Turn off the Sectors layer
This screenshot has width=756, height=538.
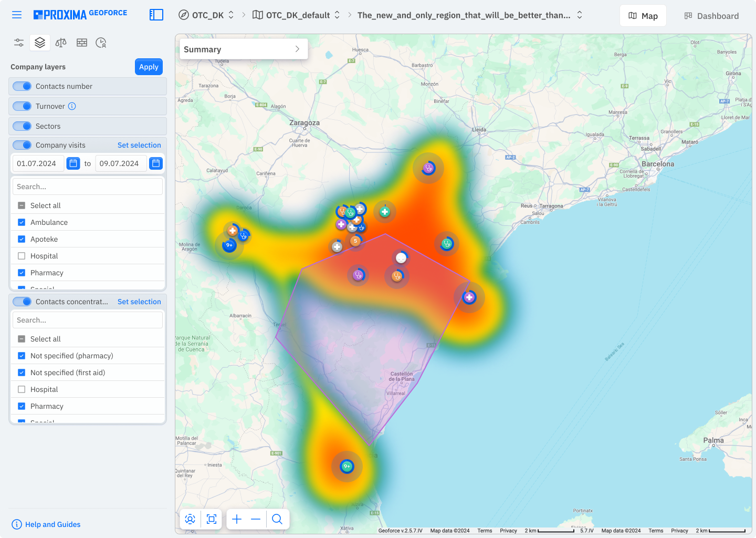(22, 126)
